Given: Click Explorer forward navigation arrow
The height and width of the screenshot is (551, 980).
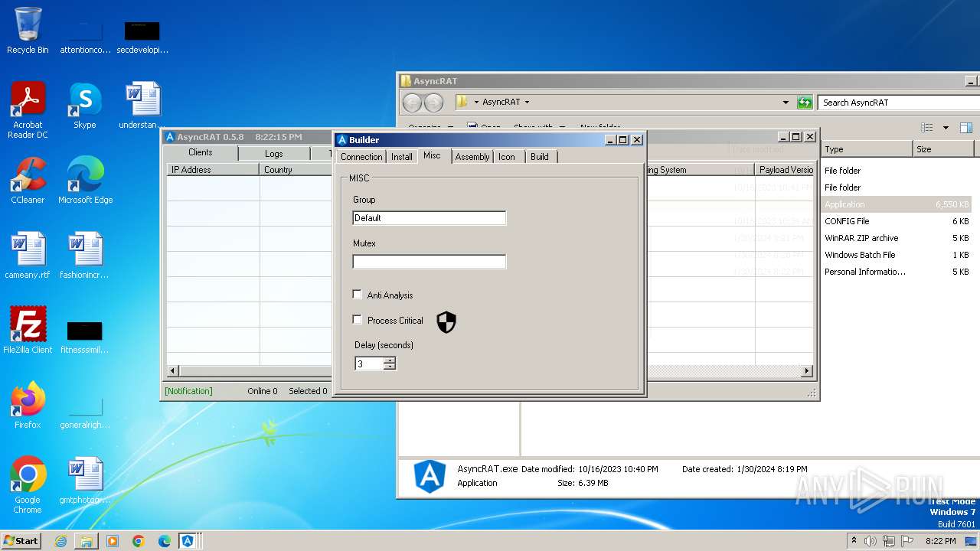Looking at the screenshot, I should 433,103.
